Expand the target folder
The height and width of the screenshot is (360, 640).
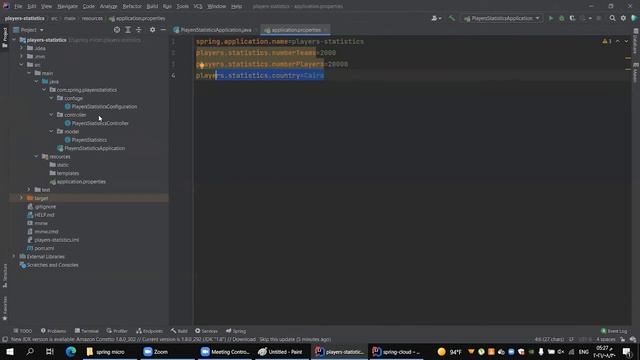(22, 198)
